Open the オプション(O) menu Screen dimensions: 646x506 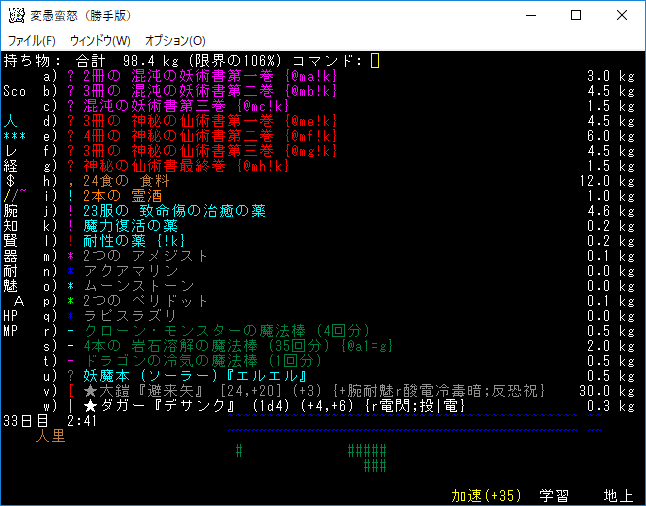click(x=175, y=41)
